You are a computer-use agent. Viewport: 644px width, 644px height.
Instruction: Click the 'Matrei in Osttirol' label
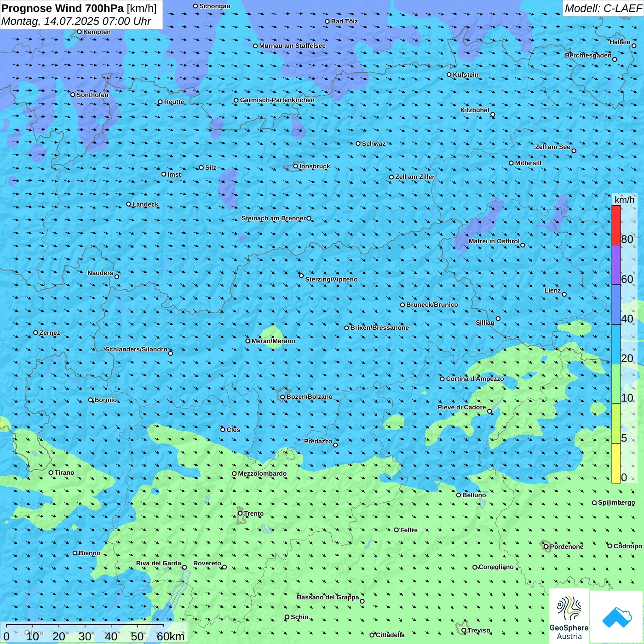tap(494, 241)
